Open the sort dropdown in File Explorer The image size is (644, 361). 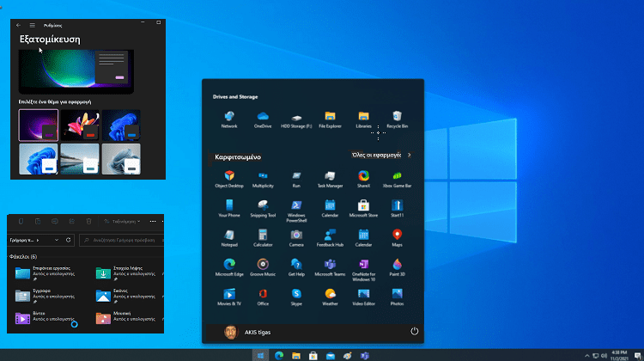tap(122, 221)
